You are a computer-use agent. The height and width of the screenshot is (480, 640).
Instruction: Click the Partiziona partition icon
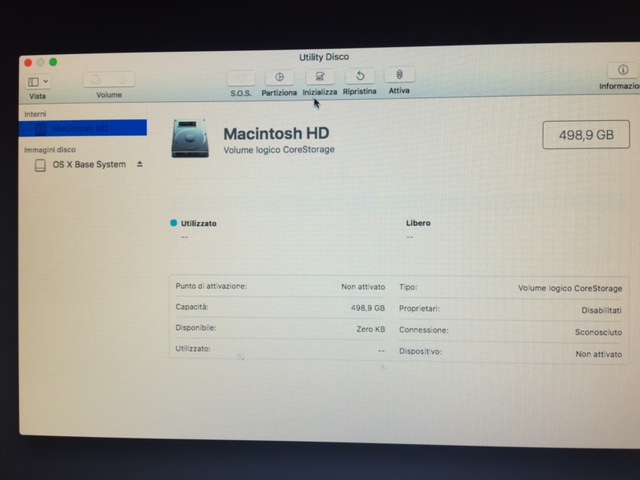[279, 77]
